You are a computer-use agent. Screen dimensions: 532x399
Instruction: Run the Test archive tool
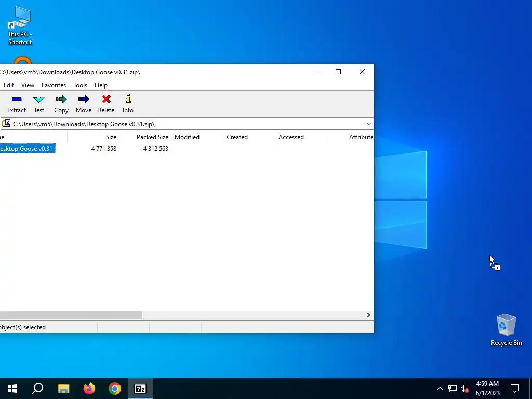point(39,103)
